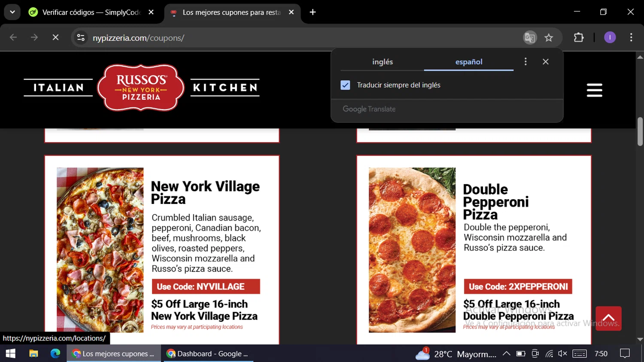
Task: Open the weather widget showing 28°C
Action: tap(456, 354)
